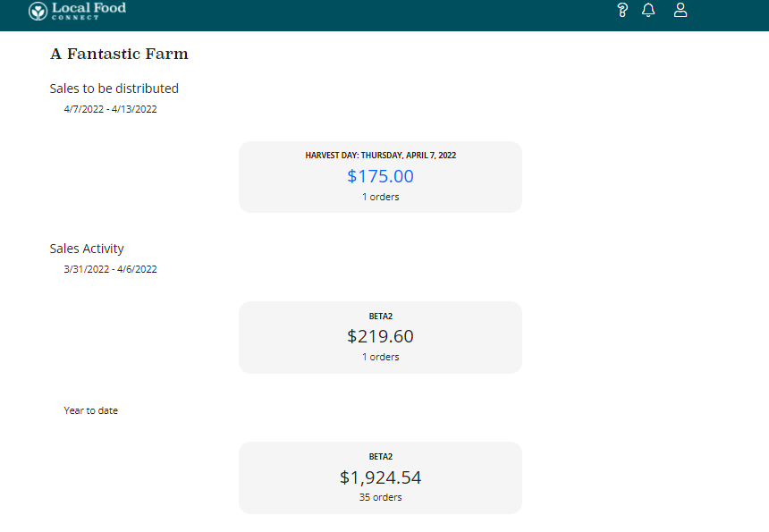Screen dimensions: 769x532
Task: Click the Sales to be distributed heading
Action: (114, 89)
